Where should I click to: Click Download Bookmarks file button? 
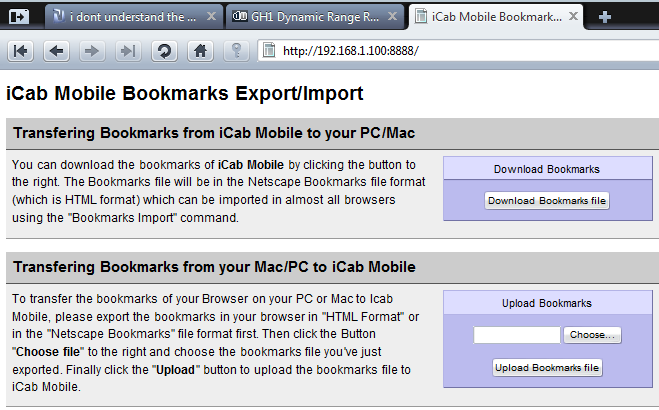tap(547, 201)
